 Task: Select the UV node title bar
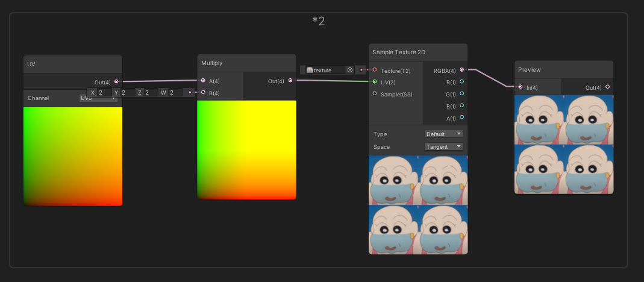[73, 64]
